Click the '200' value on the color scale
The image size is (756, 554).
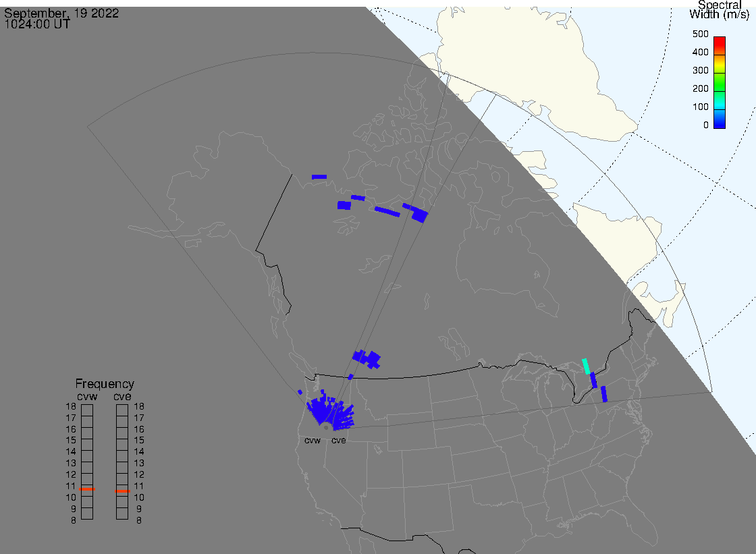(700, 88)
